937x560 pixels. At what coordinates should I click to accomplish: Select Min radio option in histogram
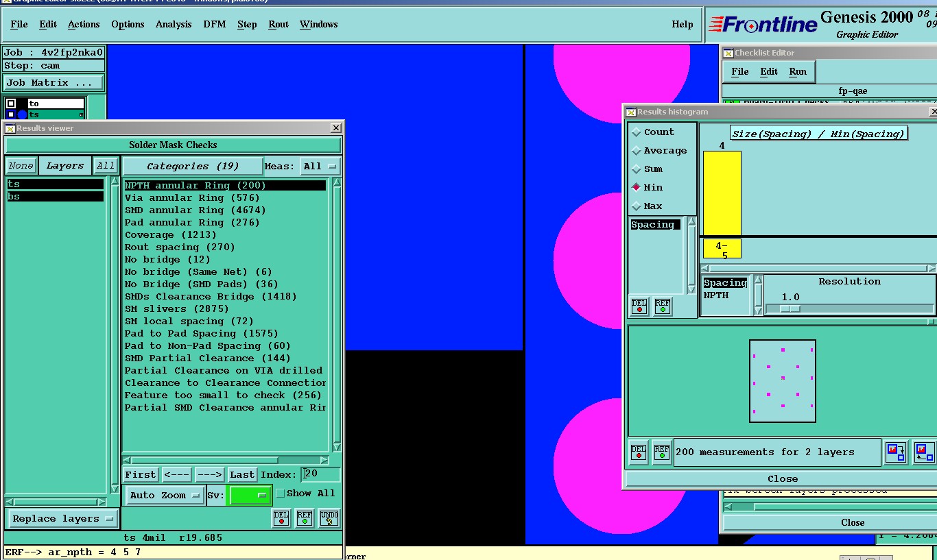(x=647, y=188)
